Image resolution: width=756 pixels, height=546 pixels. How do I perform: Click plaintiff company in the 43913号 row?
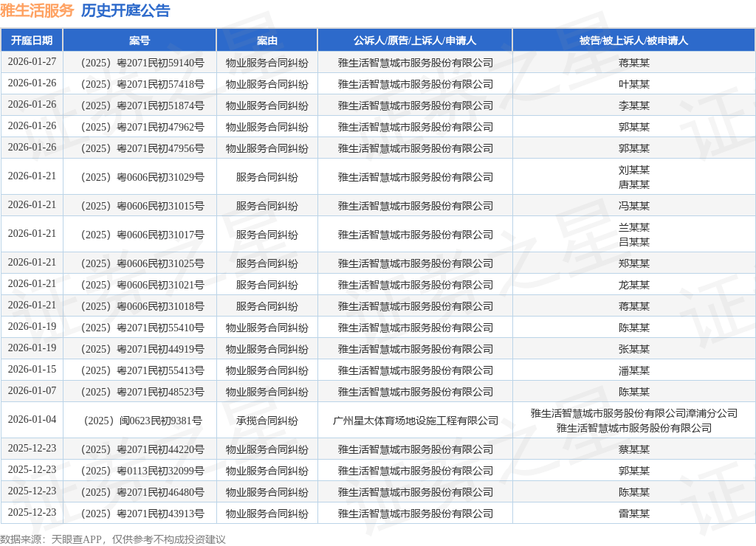(x=415, y=514)
